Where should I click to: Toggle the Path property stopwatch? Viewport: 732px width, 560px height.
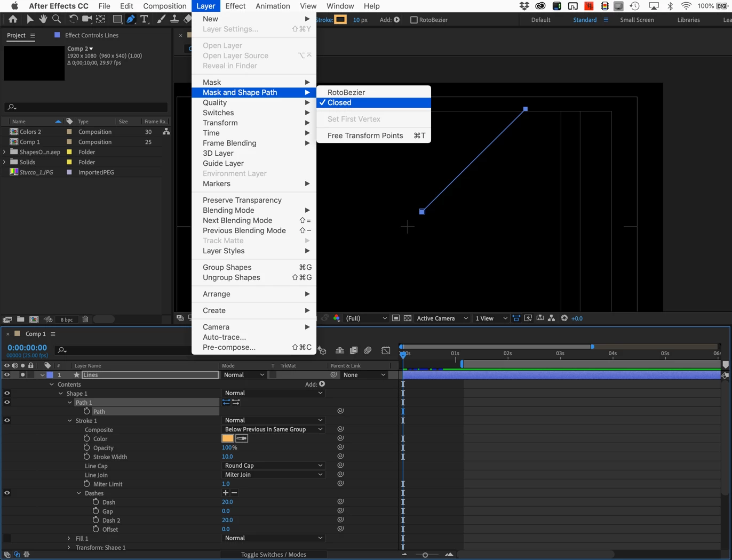pos(86,411)
